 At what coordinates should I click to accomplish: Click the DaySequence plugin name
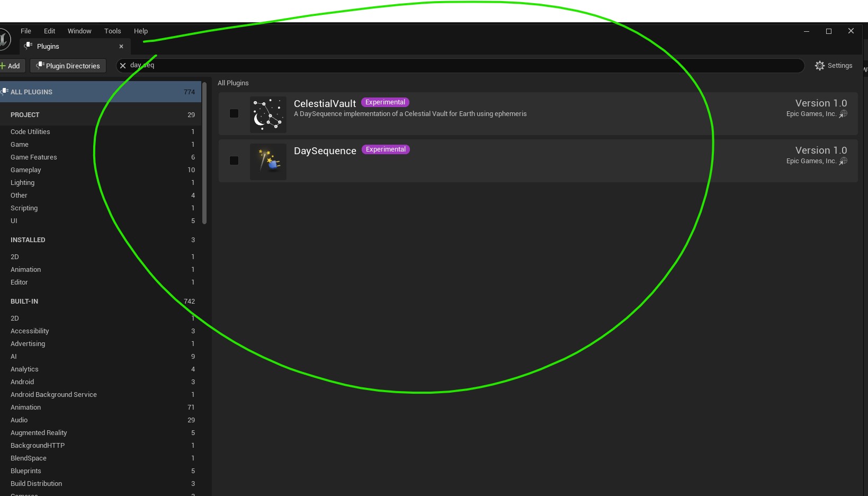tap(325, 151)
